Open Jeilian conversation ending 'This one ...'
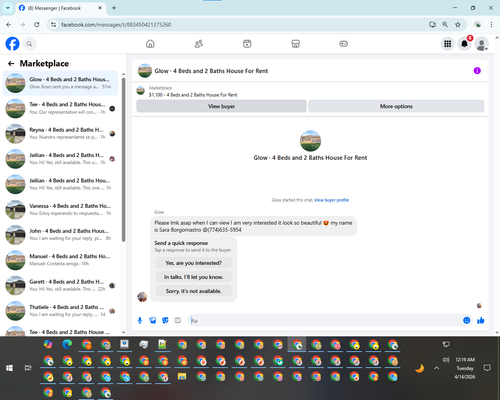500x400 pixels. pos(60,184)
